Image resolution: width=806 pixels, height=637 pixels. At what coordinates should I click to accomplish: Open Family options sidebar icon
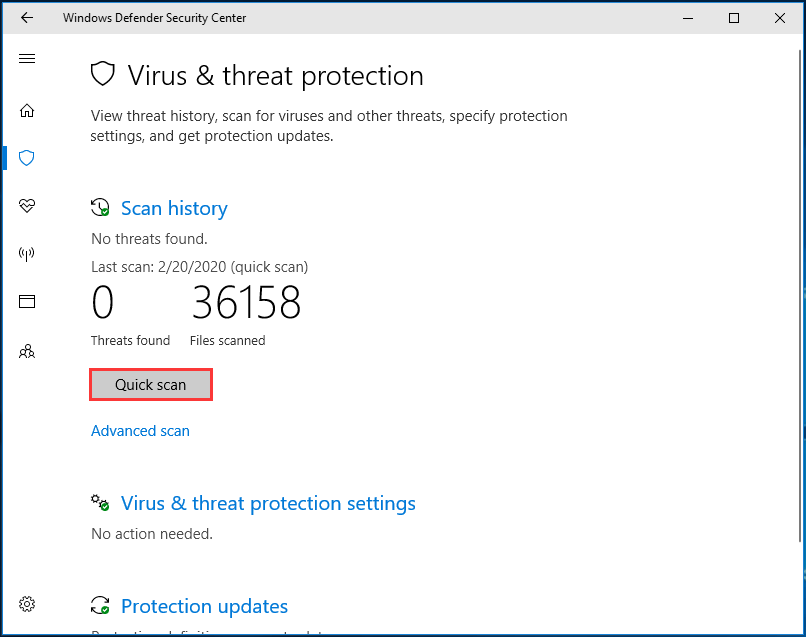[x=27, y=351]
